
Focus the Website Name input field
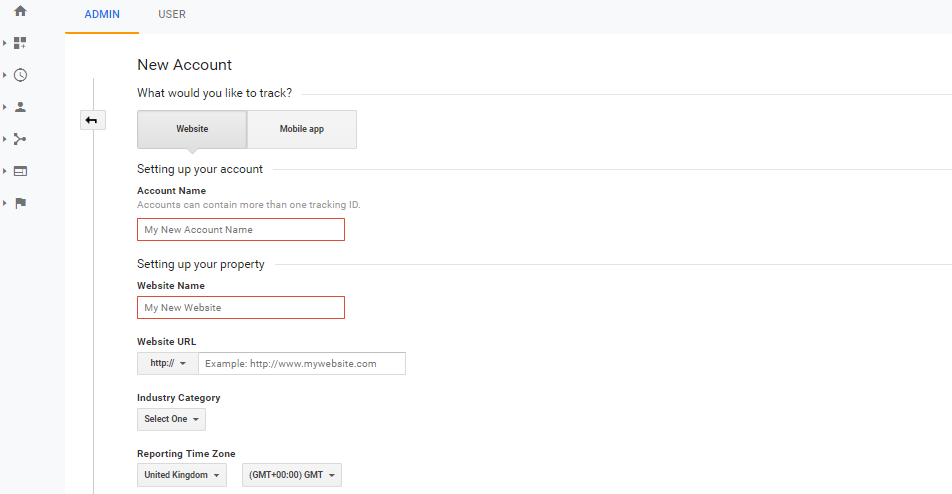(x=241, y=308)
